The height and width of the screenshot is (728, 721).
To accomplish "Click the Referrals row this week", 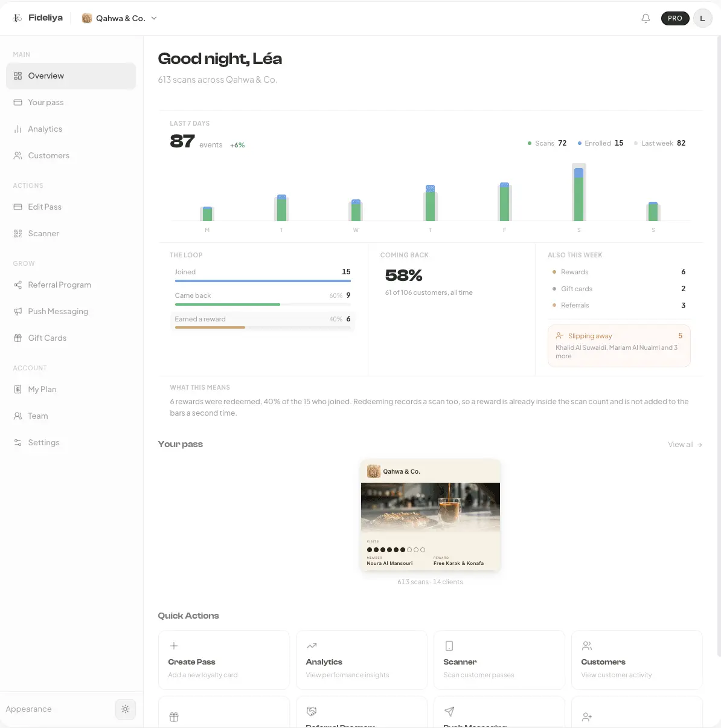I will click(619, 305).
